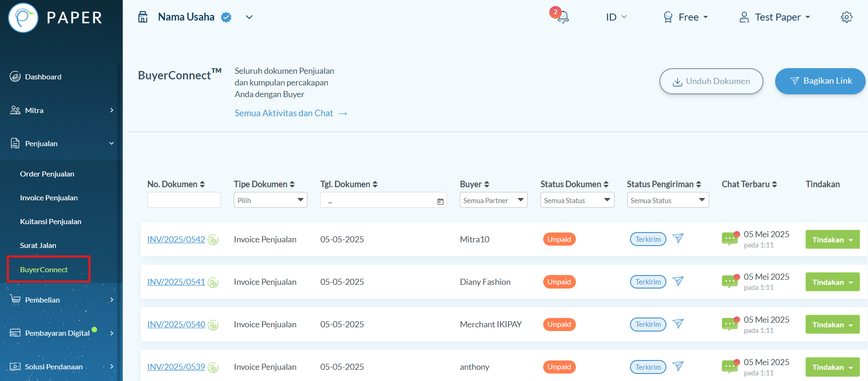The image size is (868, 381).
Task: Sort by No. Dokumen arrows
Action: (202, 184)
